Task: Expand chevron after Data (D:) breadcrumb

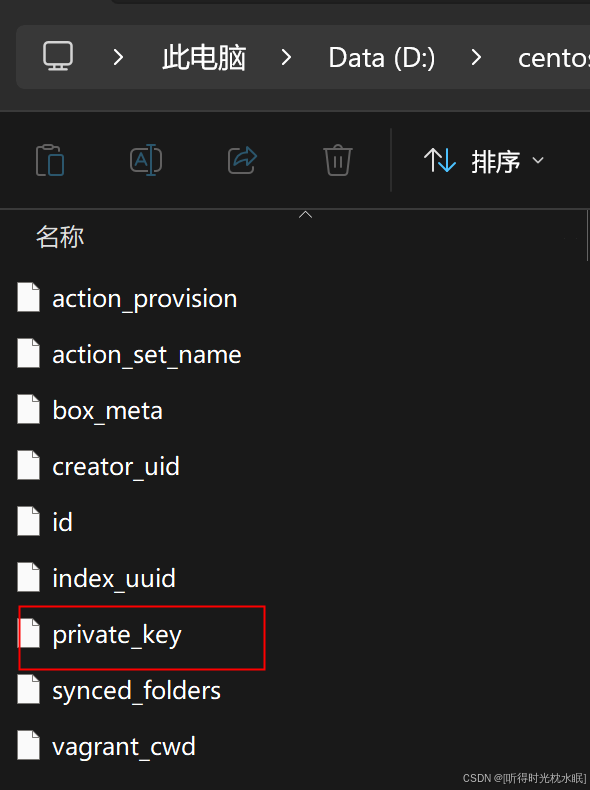Action: pyautogui.click(x=476, y=57)
